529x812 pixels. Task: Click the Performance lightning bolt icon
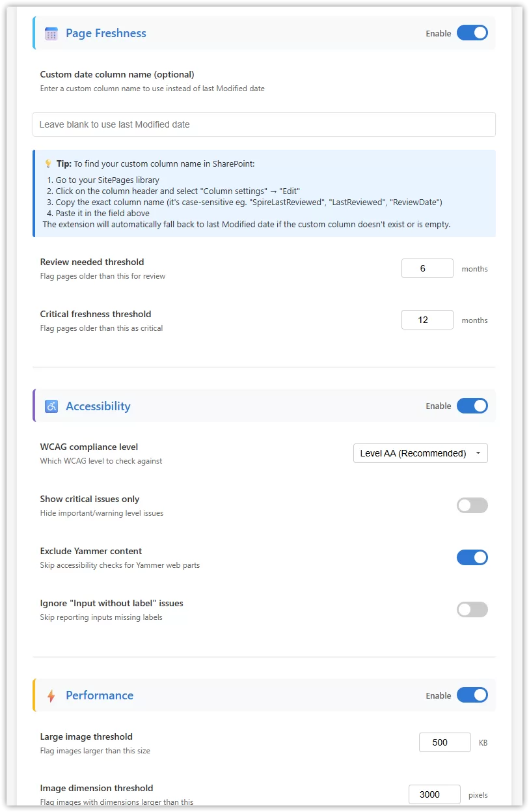click(51, 695)
